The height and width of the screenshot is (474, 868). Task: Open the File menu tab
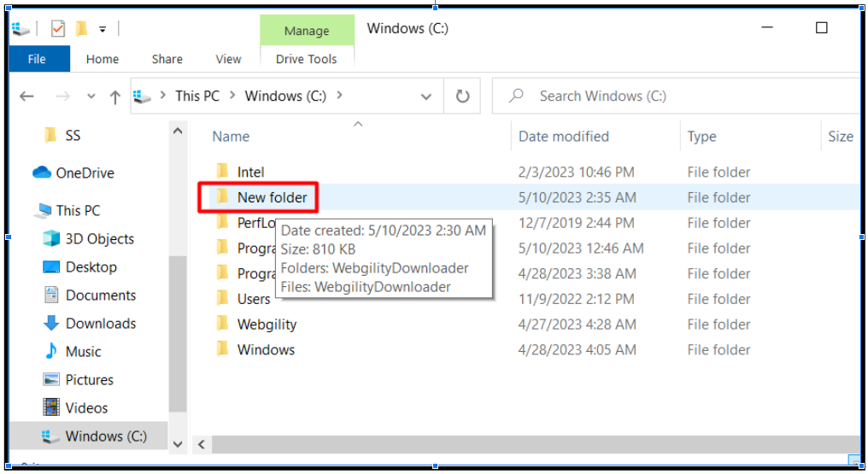(x=37, y=59)
